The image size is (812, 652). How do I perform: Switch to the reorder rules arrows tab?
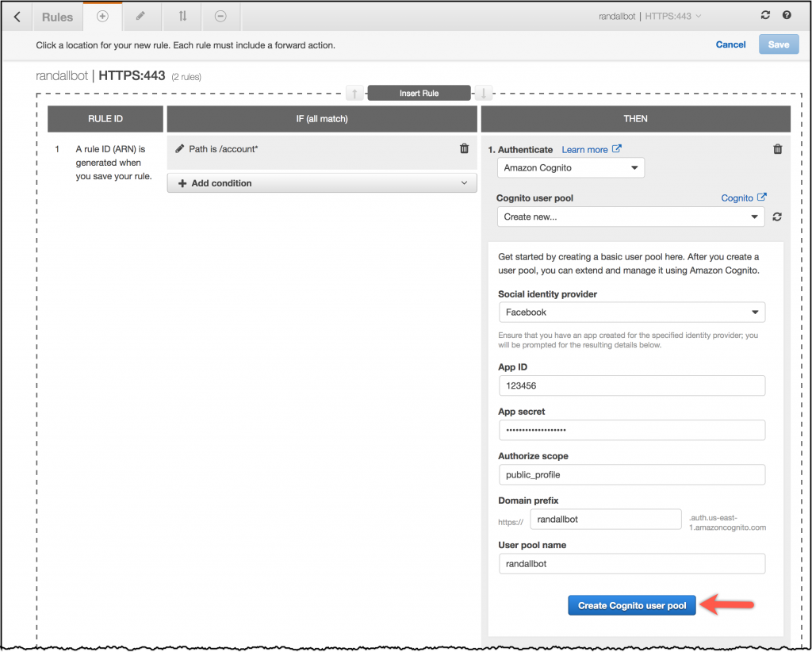tap(182, 17)
